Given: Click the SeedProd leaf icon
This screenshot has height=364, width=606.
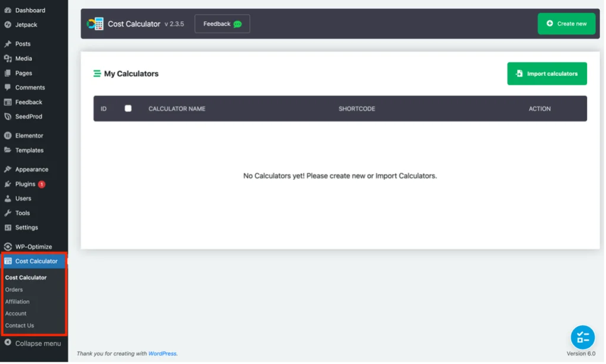Looking at the screenshot, I should coord(8,117).
